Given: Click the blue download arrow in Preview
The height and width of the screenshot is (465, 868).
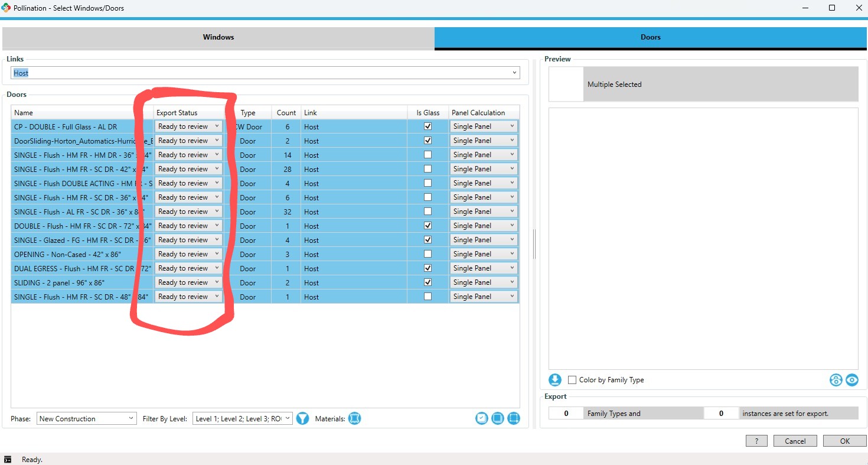Looking at the screenshot, I should pos(555,380).
